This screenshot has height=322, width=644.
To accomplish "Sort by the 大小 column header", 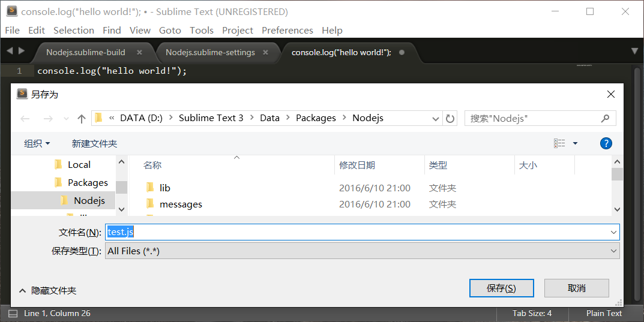I will 528,165.
